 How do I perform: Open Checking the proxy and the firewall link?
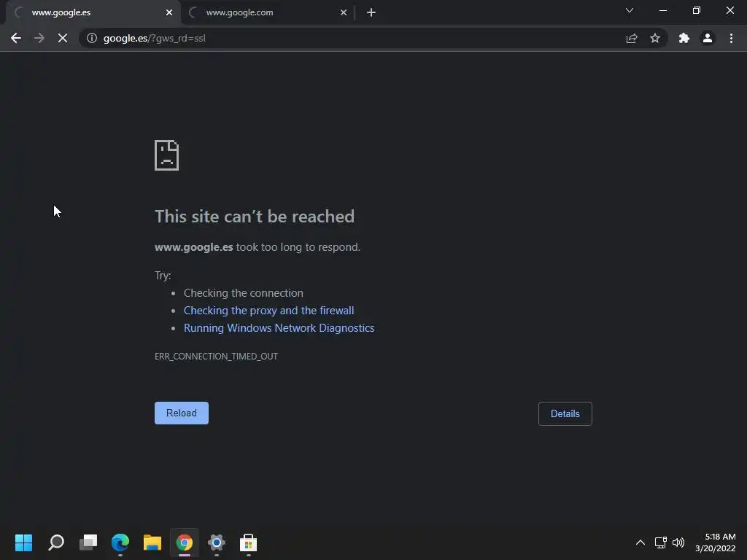tap(268, 311)
